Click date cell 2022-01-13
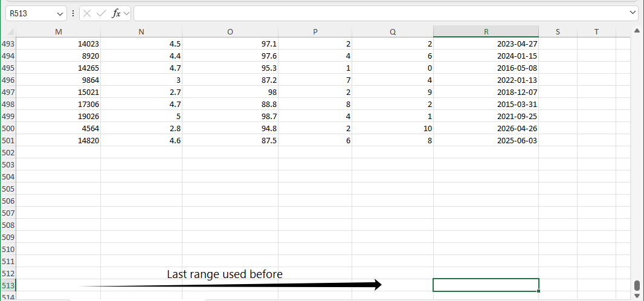The height and width of the screenshot is (301, 644). [x=486, y=80]
